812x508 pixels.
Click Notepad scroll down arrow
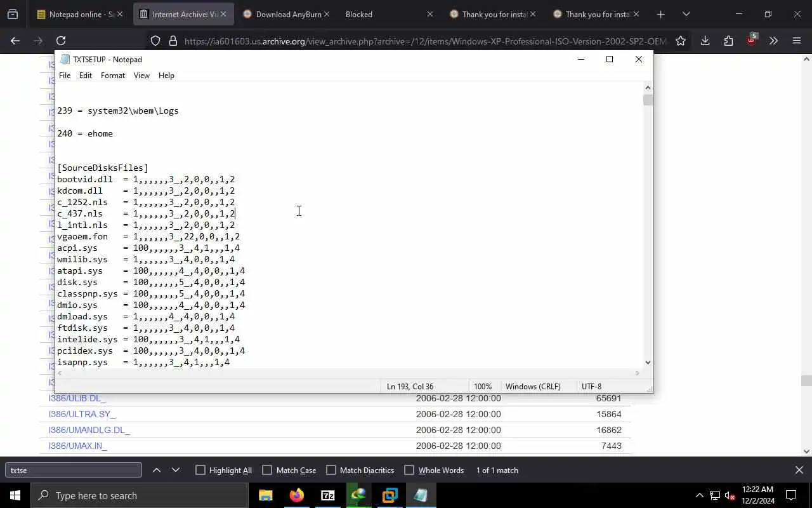tap(648, 363)
